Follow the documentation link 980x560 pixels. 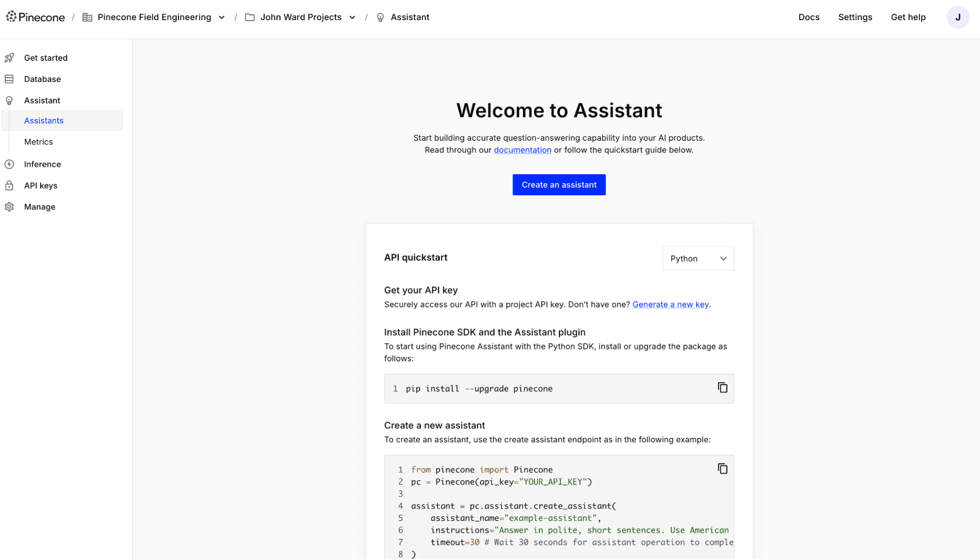pos(522,150)
